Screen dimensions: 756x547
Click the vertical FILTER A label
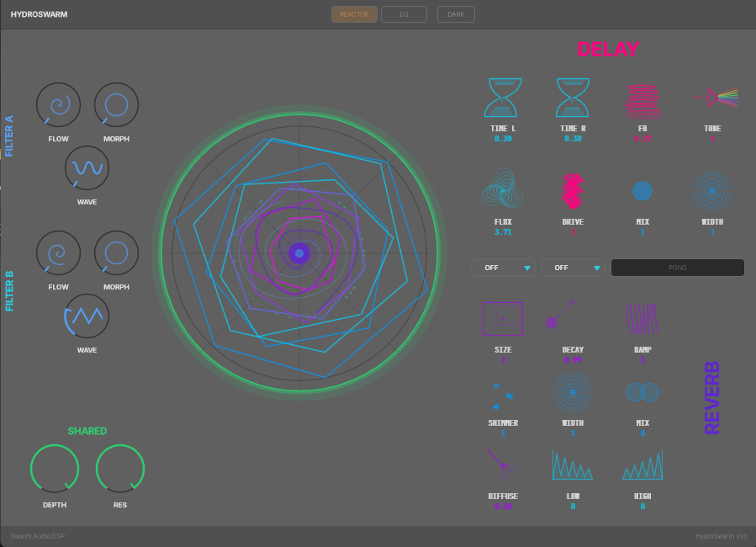(8, 136)
